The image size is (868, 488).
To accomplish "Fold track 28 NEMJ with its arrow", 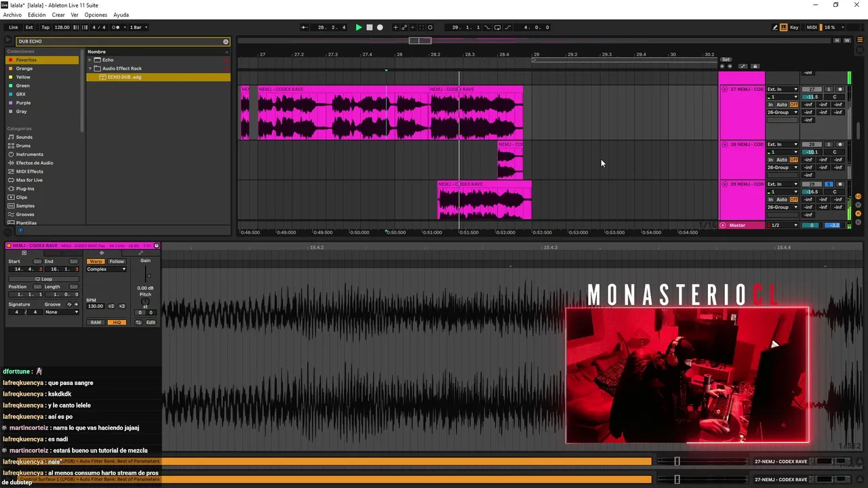I will click(x=724, y=144).
